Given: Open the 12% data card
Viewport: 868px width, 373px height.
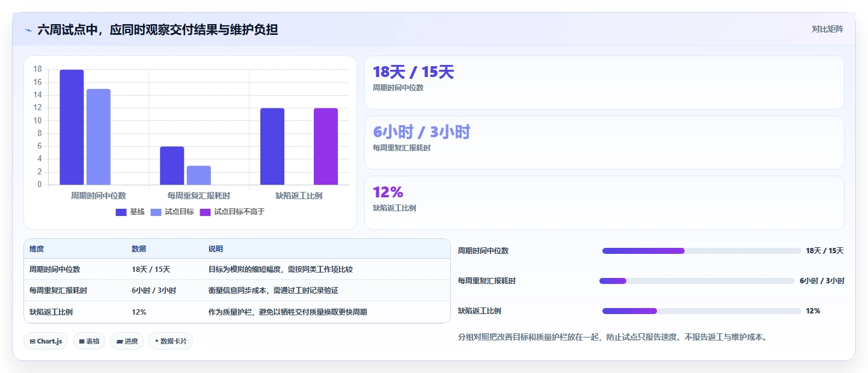Looking at the screenshot, I should click(x=604, y=203).
